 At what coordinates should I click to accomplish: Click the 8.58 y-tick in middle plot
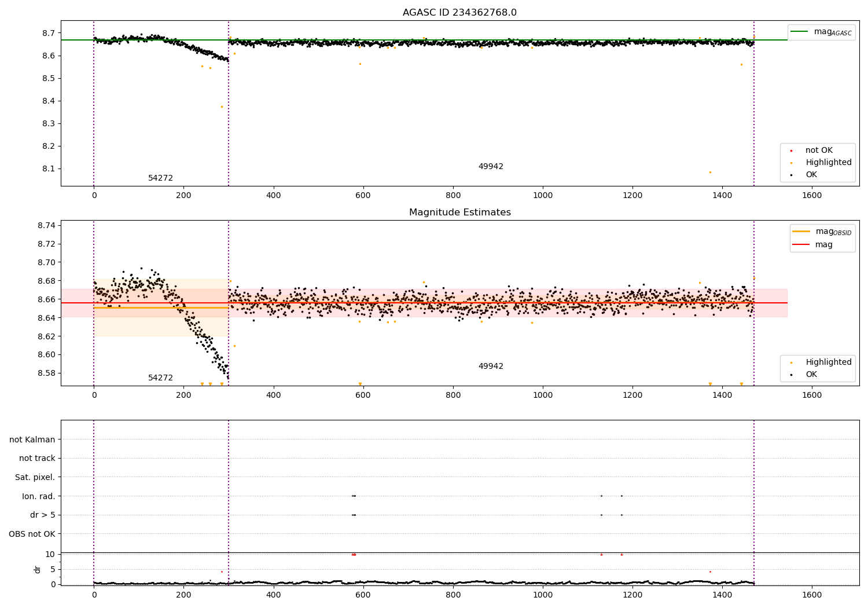pos(45,373)
